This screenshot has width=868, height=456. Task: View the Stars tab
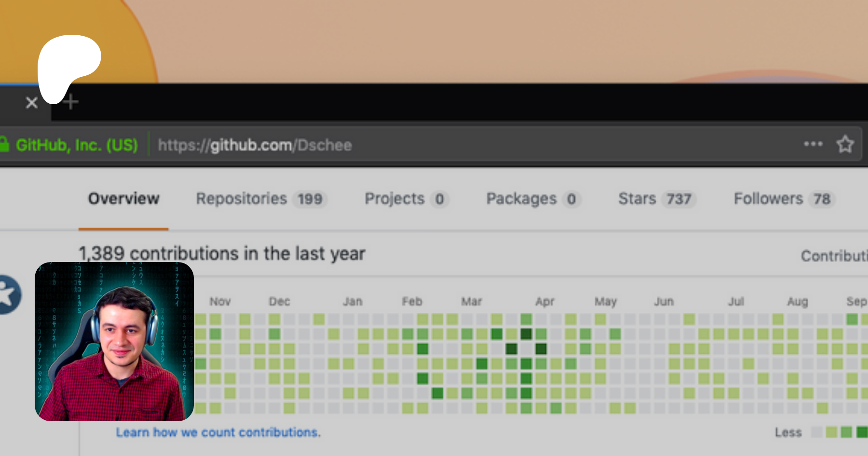pos(656,199)
